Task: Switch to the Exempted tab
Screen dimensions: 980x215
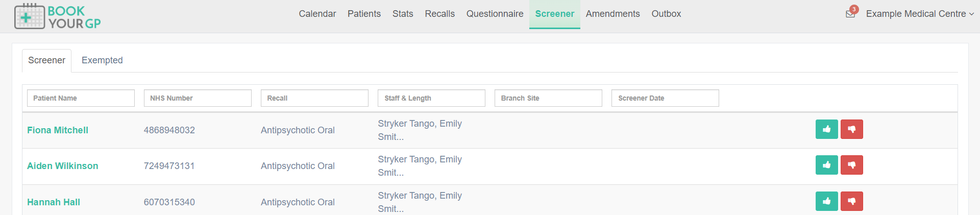Action: point(102,60)
